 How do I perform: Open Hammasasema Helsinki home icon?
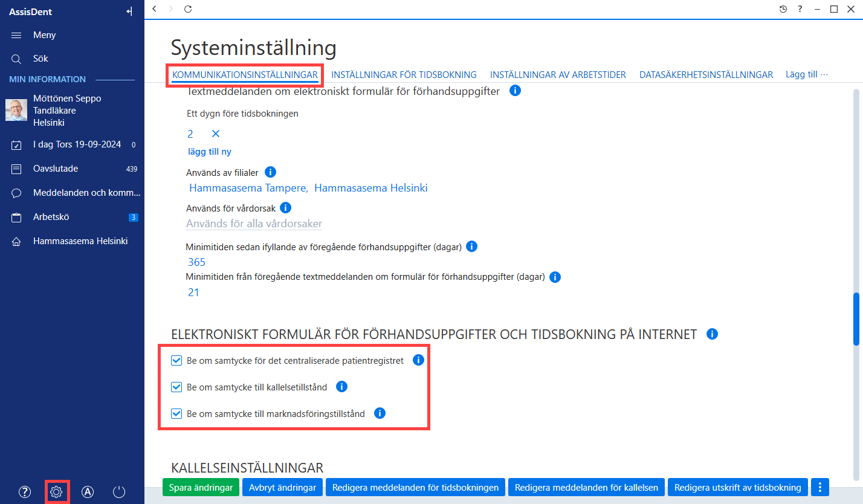click(x=16, y=241)
